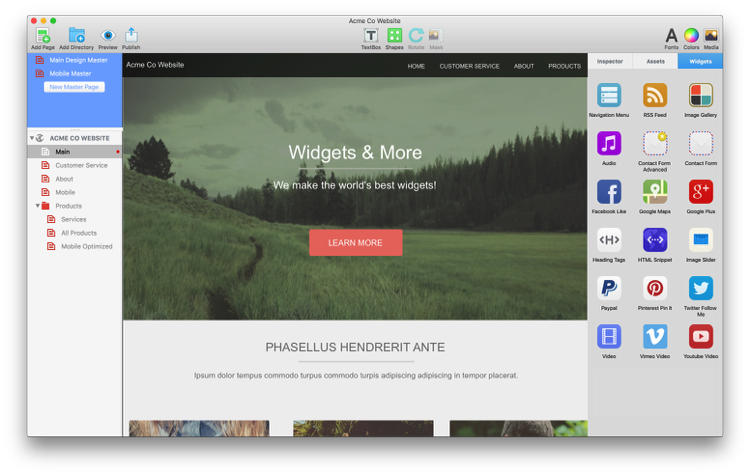750x475 pixels.
Task: Open the Colors picker wheel
Action: coord(691,36)
